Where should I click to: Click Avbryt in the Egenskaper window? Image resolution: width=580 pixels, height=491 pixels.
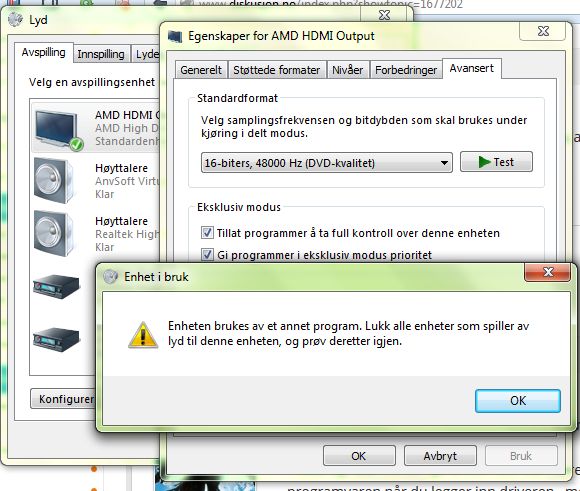(x=440, y=456)
